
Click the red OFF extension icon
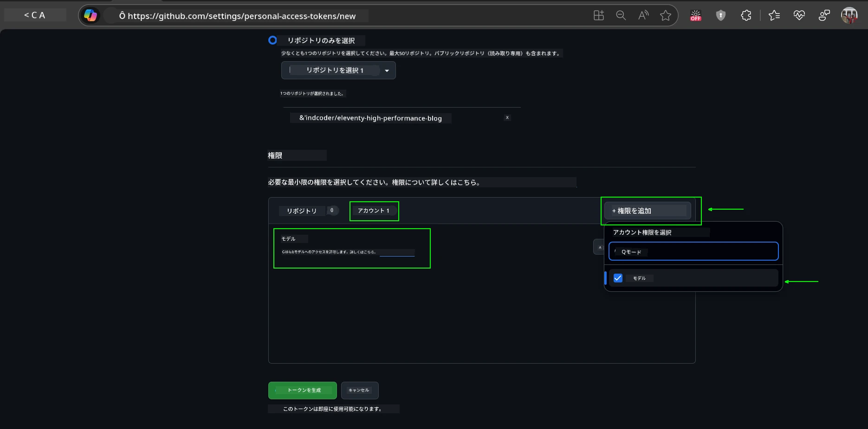[x=695, y=15]
